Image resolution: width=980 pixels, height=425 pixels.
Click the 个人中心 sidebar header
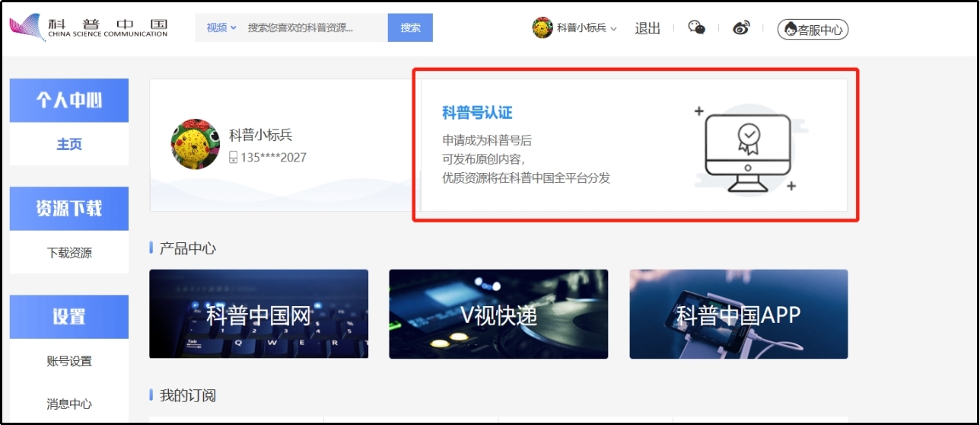(69, 100)
